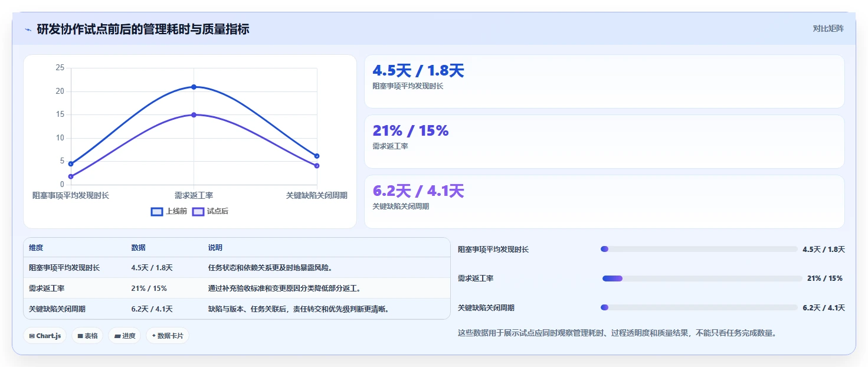This screenshot has height=367, width=868.
Task: Click the 试点后 point above 关键缺陷关闭周期 axis label
Action: [x=317, y=166]
